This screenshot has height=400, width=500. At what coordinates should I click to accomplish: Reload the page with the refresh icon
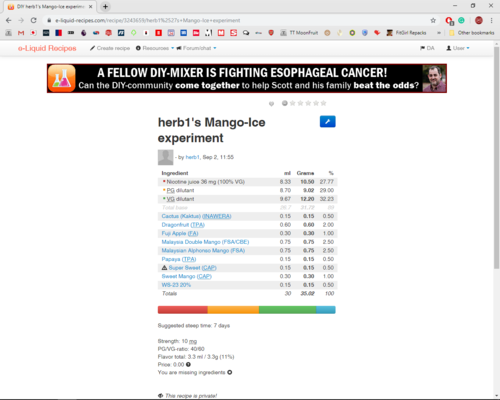click(33, 20)
